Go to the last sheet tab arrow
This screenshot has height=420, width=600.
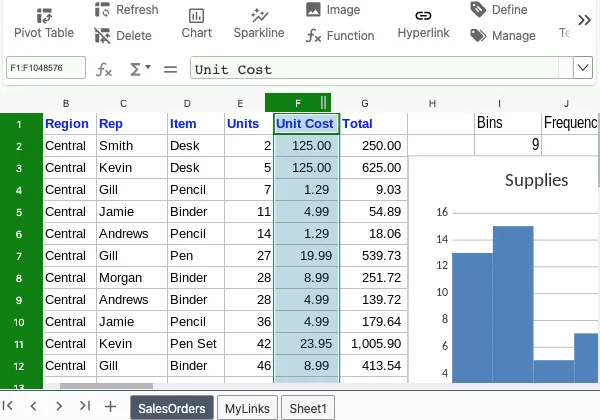[x=85, y=406]
